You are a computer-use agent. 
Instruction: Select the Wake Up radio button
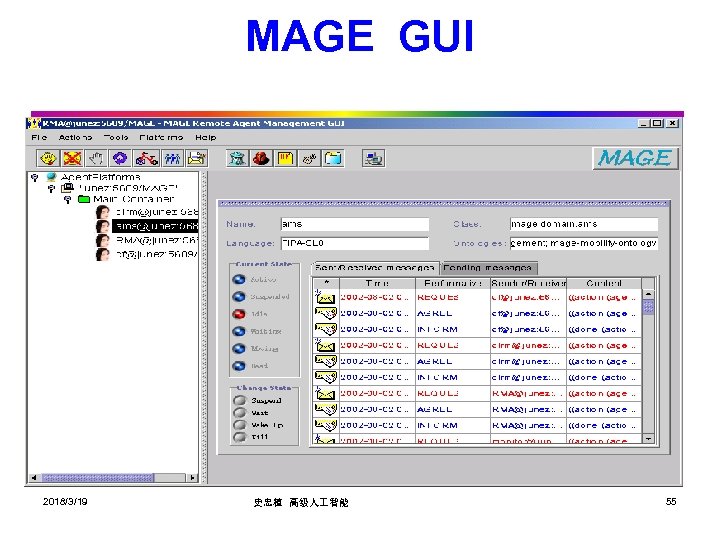tap(240, 425)
